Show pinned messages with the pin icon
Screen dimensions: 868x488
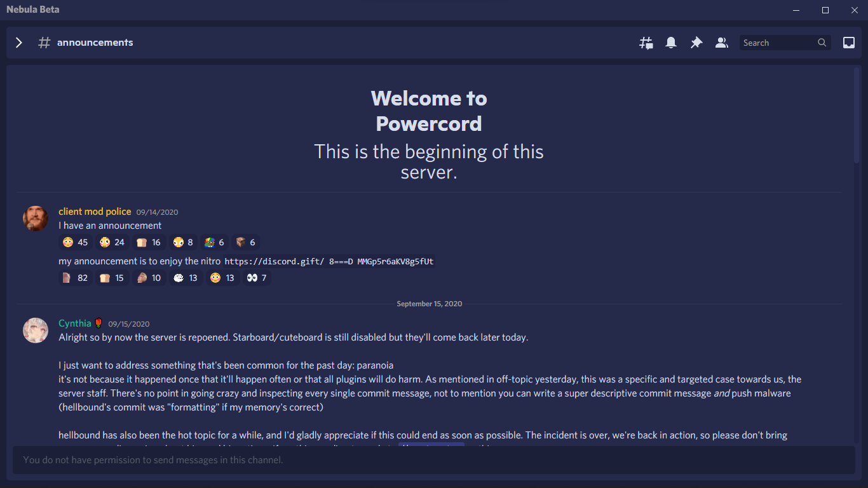(x=696, y=43)
